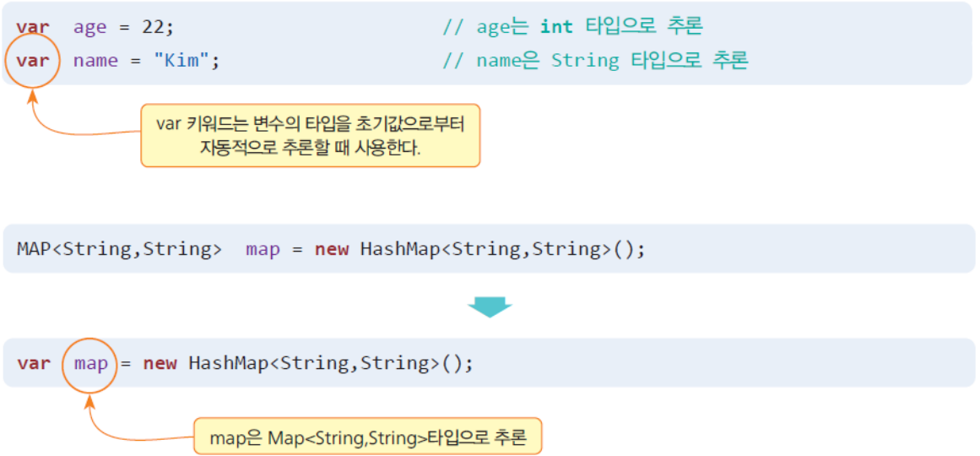Click the 'var' keyword before age
This screenshot has height=456, width=980.
(33, 27)
